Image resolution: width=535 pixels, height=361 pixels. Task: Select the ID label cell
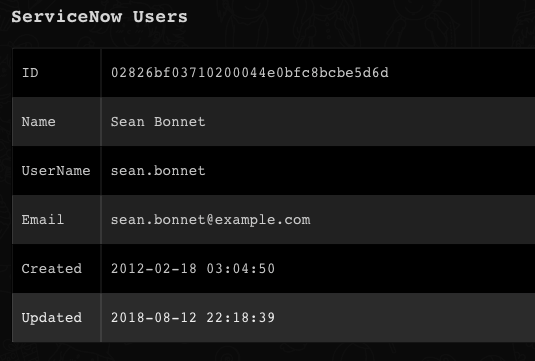click(x=57, y=73)
